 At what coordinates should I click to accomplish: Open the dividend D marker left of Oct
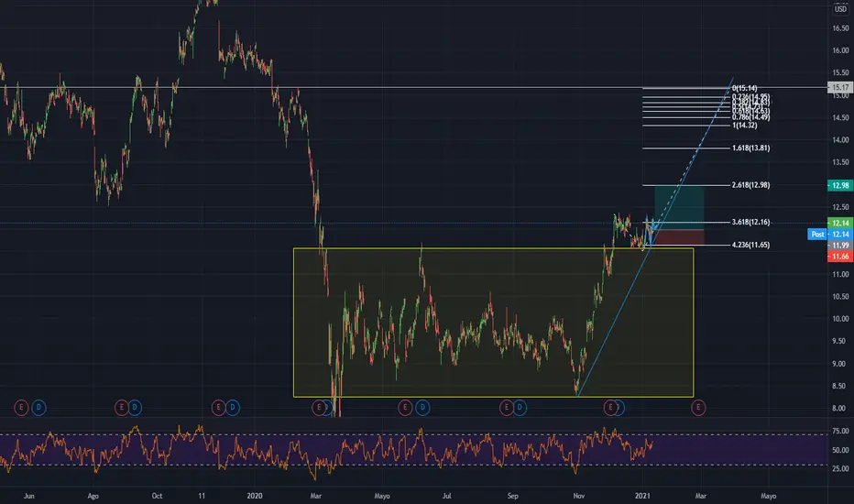(x=135, y=407)
